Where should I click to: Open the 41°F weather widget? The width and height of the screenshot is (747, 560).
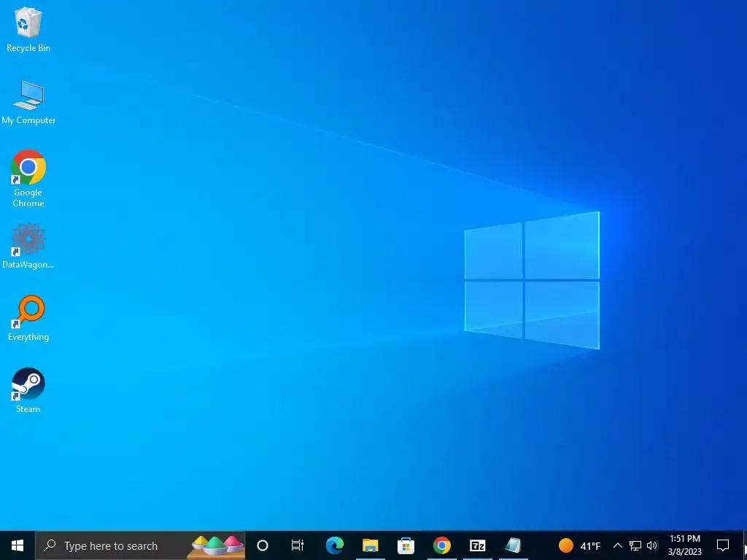[x=579, y=545]
